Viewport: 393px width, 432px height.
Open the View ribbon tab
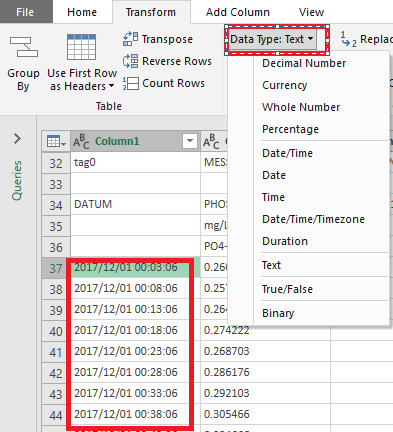click(x=311, y=12)
